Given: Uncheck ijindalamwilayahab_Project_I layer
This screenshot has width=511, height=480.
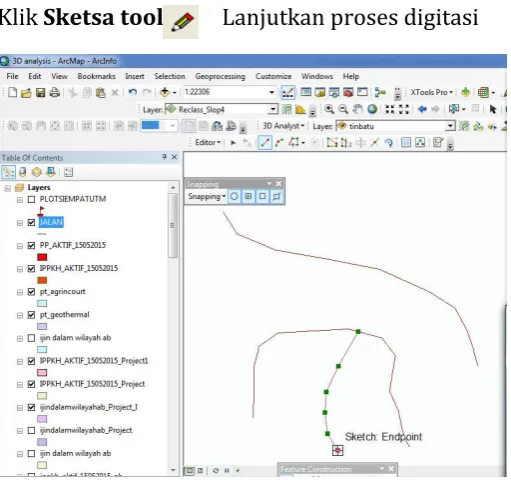Looking at the screenshot, I should [31, 407].
